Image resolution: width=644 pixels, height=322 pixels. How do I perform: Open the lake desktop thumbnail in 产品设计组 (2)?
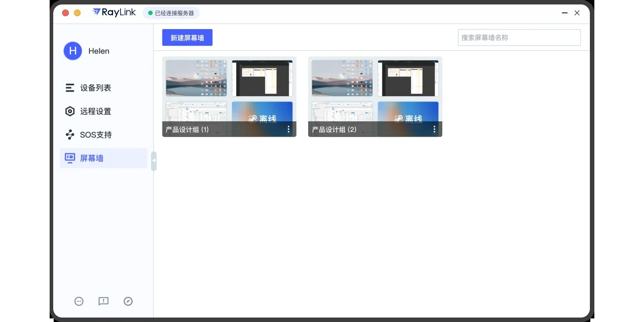pos(342,78)
